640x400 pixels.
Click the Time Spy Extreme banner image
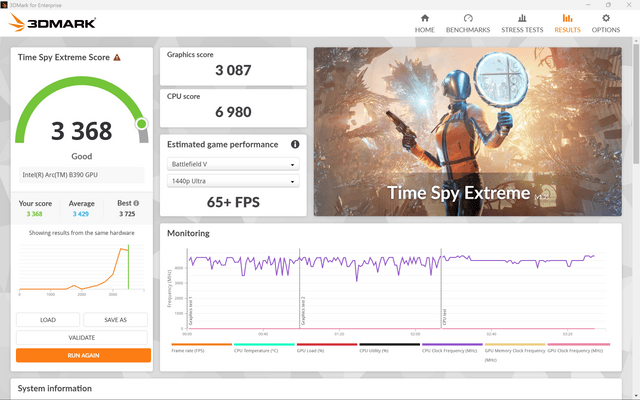tap(468, 131)
